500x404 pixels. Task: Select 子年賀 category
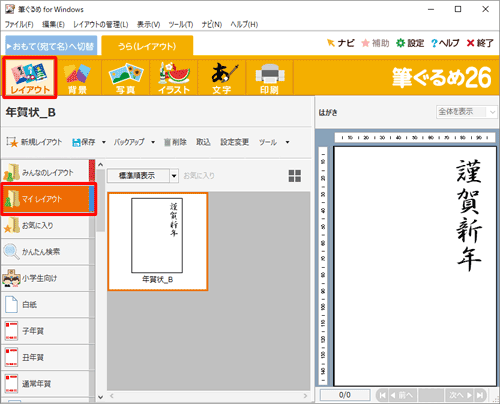tap(45, 331)
